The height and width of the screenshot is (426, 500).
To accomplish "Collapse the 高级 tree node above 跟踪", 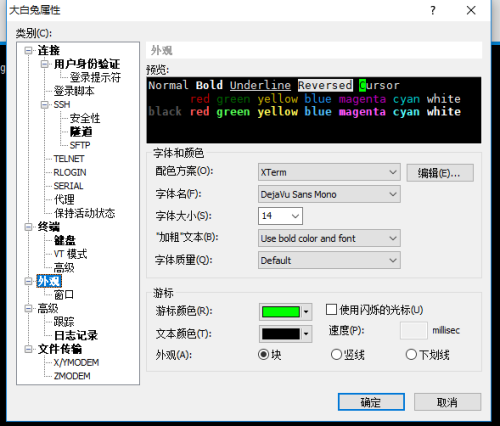I will click(x=29, y=308).
